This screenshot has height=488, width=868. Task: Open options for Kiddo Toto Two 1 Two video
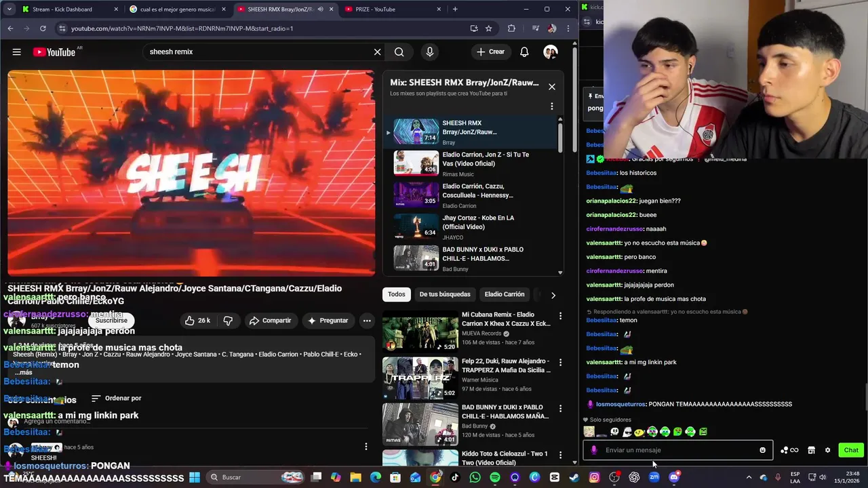pyautogui.click(x=560, y=455)
